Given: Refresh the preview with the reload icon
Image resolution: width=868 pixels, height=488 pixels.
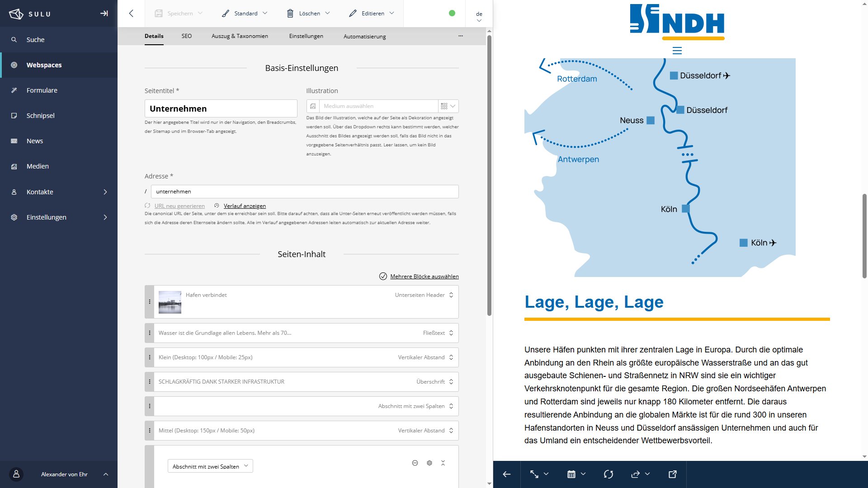Looking at the screenshot, I should pos(608,474).
